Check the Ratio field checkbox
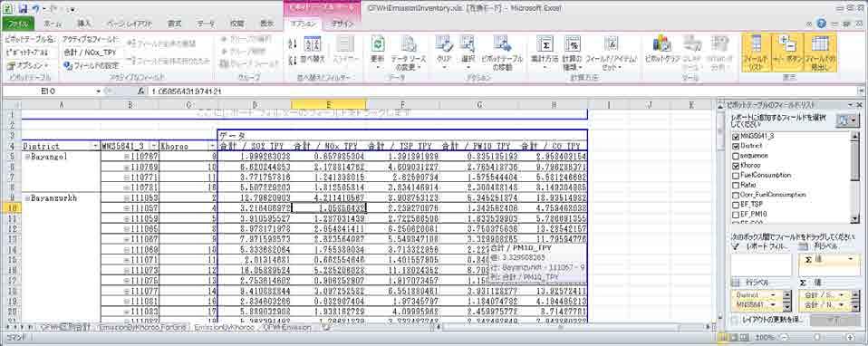The image size is (868, 346). click(735, 185)
